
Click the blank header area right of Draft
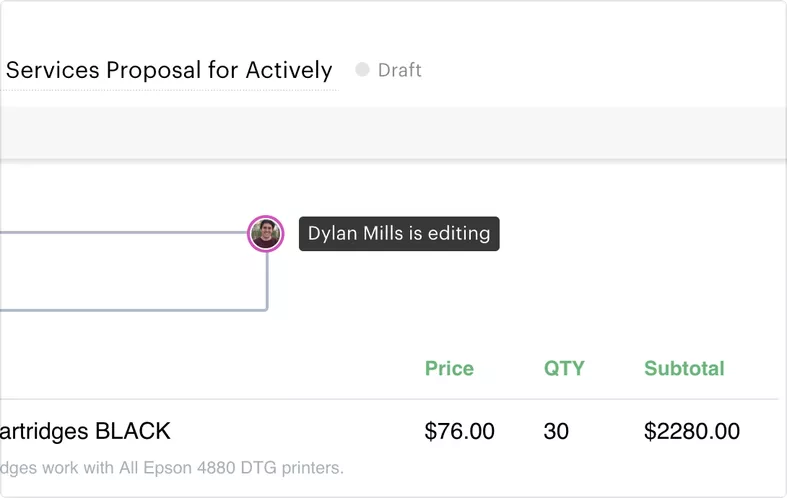(x=600, y=70)
